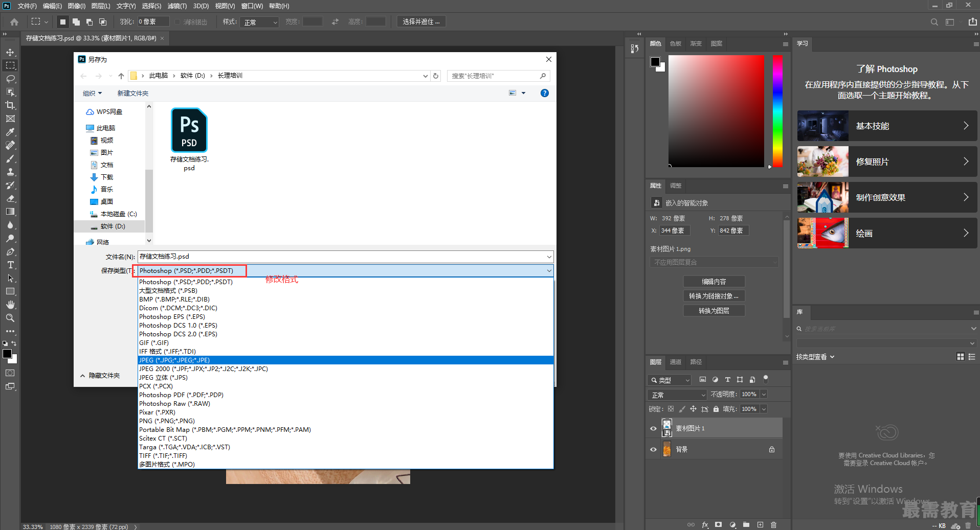Switch library to list view
The image size is (980, 530).
972,357
